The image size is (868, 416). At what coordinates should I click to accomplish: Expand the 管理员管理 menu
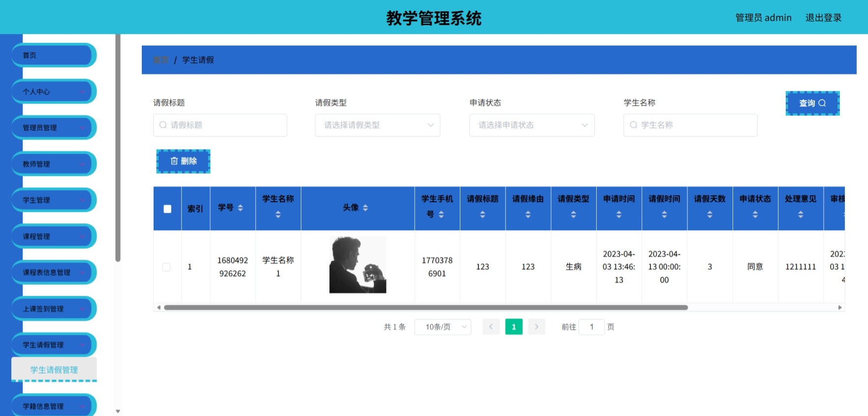point(54,128)
